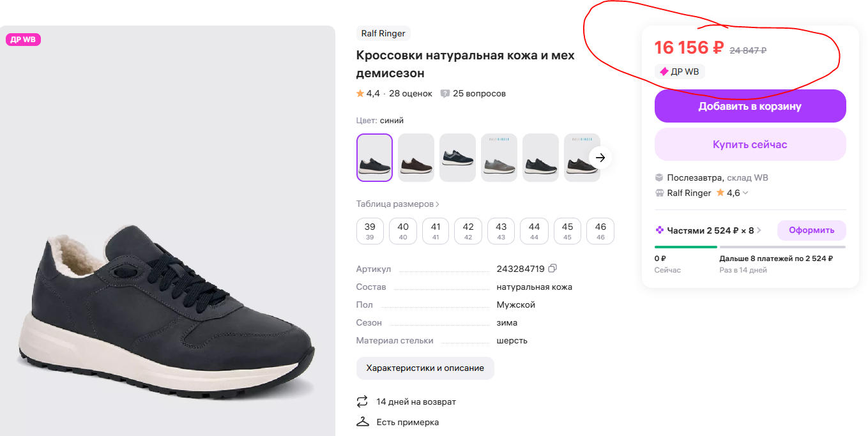Expand seller rating chevron next to 4,6
Viewport: 868px width, 436px height.
pos(745,193)
